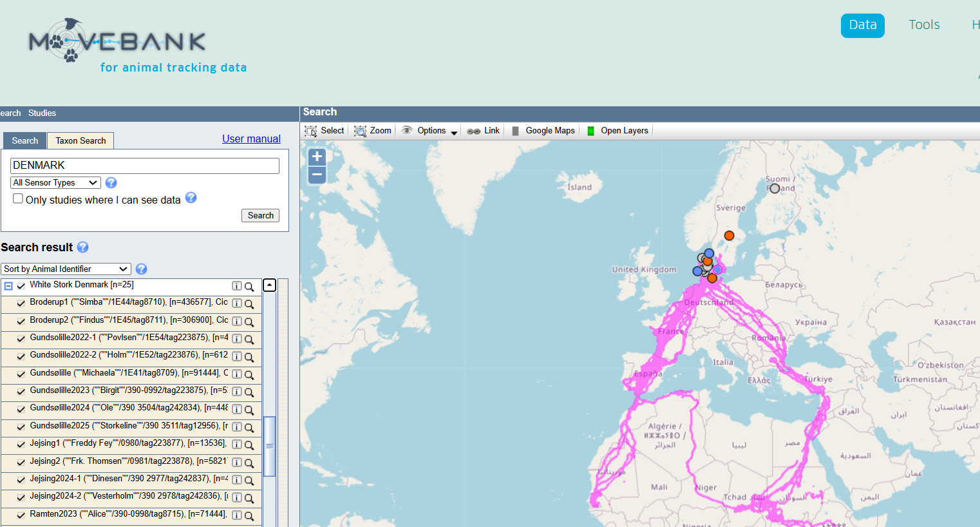Click the map zoom in plus button
Image resolution: width=980 pixels, height=527 pixels.
(317, 157)
